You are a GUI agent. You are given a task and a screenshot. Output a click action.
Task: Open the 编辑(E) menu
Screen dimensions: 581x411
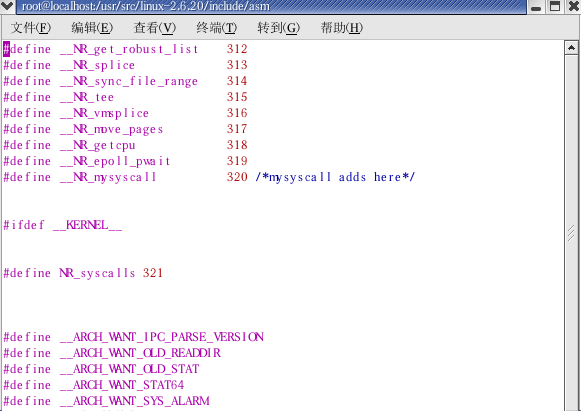(92, 28)
